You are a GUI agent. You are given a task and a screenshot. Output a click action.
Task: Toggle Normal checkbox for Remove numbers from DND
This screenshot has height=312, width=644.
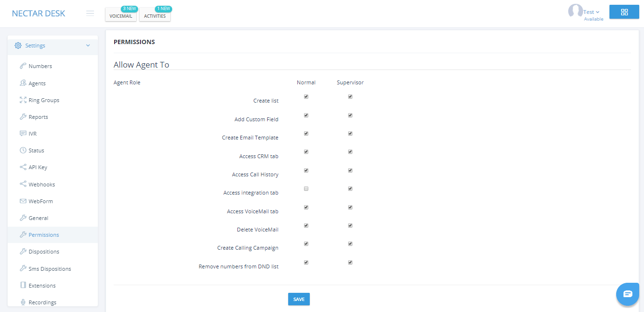coord(306,262)
